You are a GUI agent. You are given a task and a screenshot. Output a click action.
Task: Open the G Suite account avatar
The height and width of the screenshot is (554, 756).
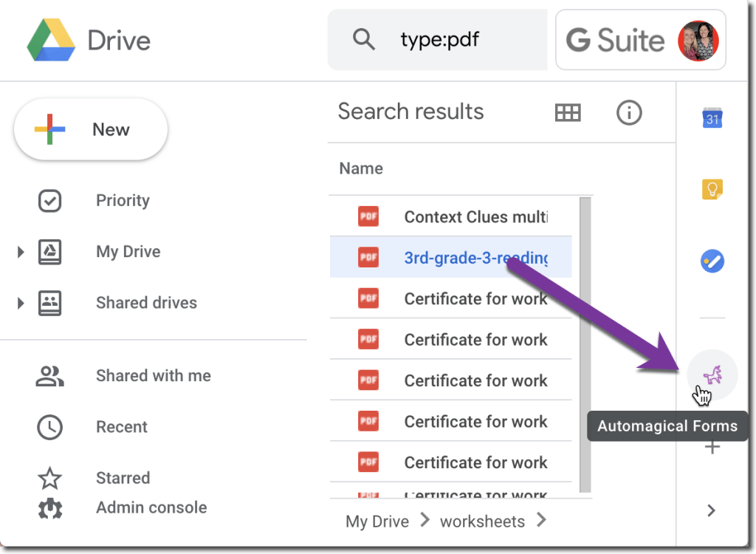coord(698,41)
